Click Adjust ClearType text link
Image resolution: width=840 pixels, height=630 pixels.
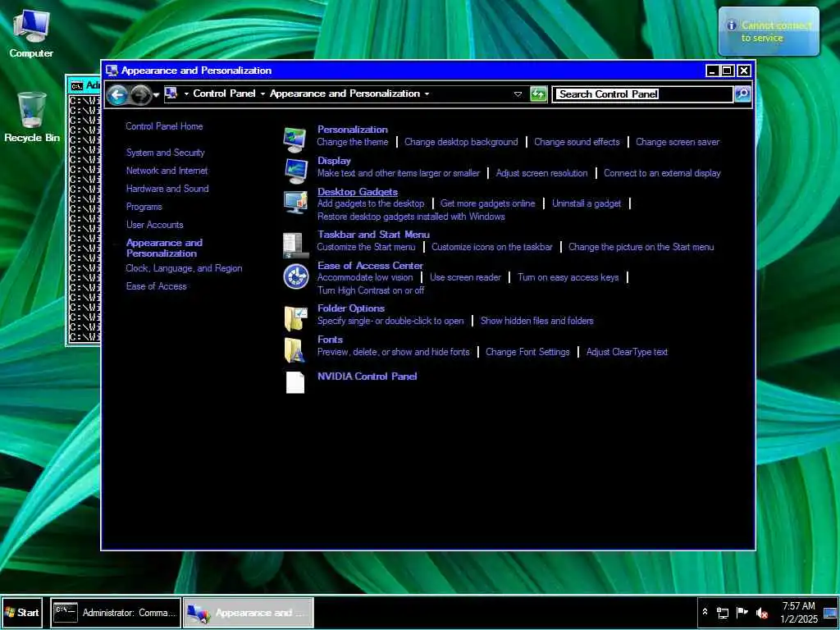pos(627,352)
